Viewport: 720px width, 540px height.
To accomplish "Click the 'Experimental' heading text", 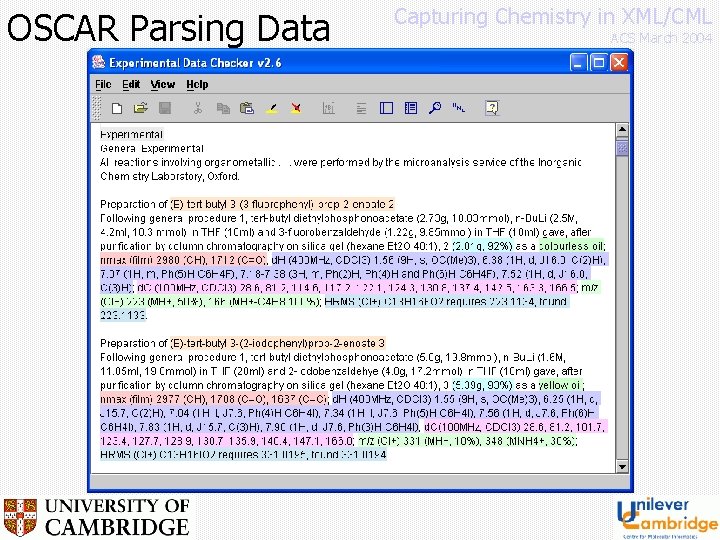I will point(131,135).
